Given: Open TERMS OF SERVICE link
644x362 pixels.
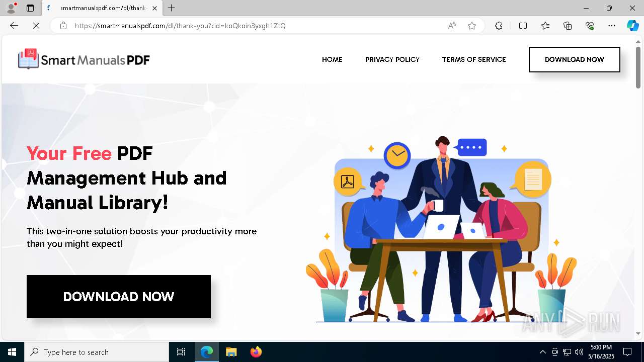Looking at the screenshot, I should point(474,59).
